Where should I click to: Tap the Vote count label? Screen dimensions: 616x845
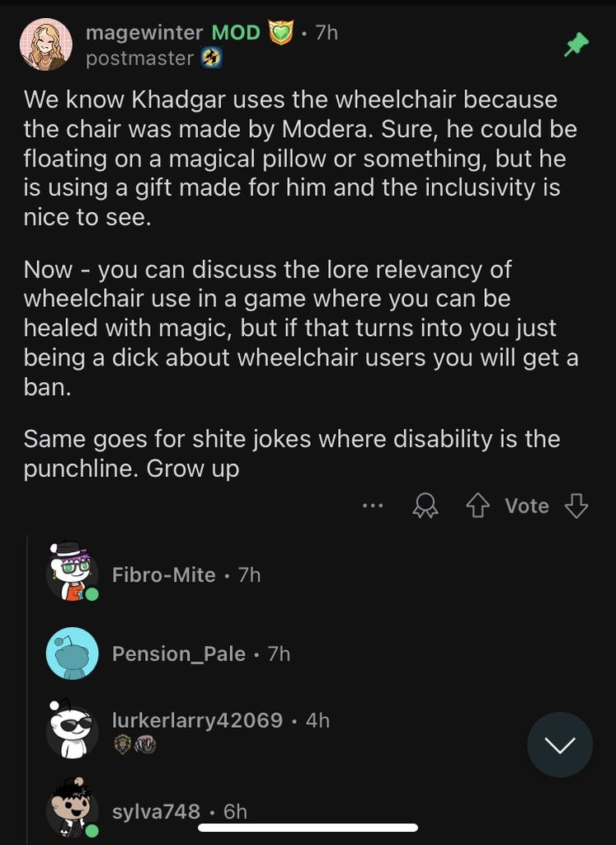coord(527,506)
